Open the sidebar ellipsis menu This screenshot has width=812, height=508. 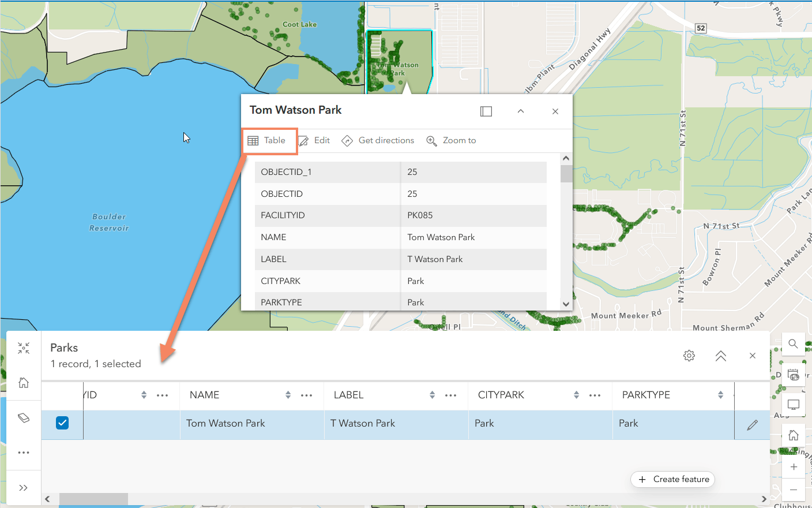(x=23, y=452)
